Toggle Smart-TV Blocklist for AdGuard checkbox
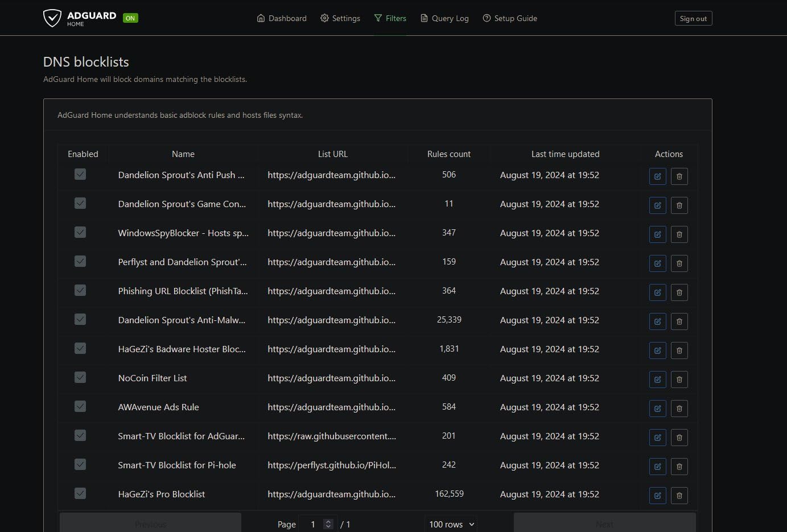The image size is (787, 532). pyautogui.click(x=80, y=435)
